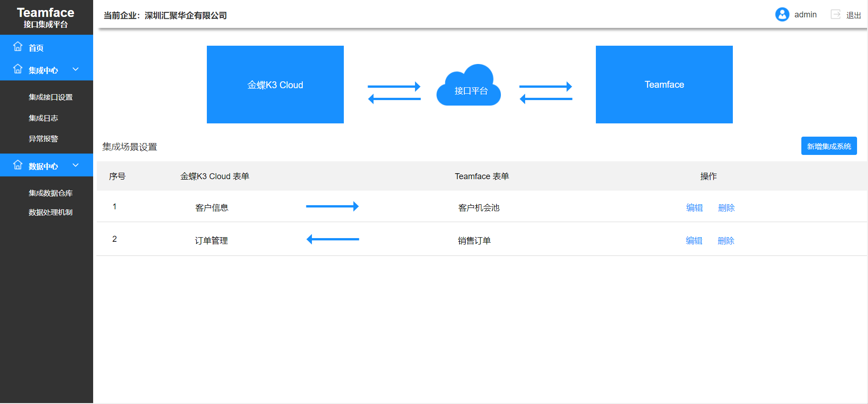The image size is (868, 404).
Task: Select the 集成中心 menu header
Action: pos(47,69)
